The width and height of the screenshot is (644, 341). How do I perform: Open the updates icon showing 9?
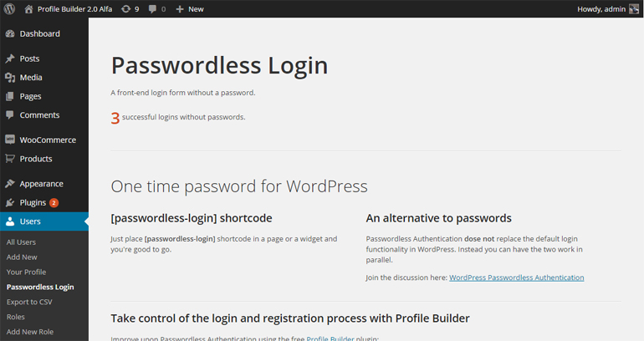[x=125, y=9]
